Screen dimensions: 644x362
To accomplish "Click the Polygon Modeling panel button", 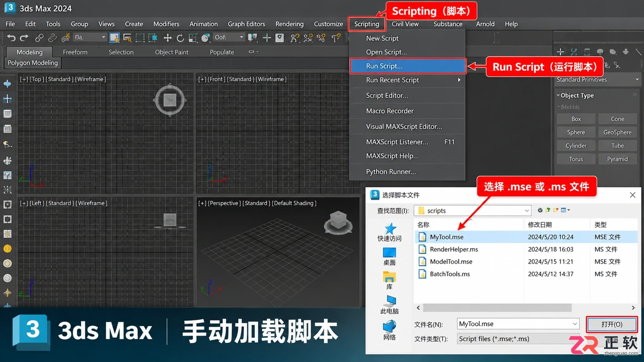I will pyautogui.click(x=33, y=63).
